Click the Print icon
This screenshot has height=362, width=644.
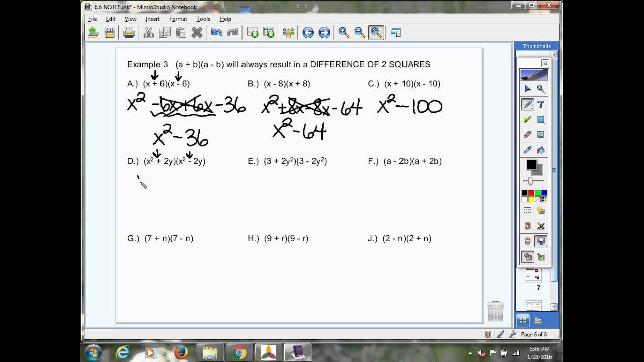[129, 33]
